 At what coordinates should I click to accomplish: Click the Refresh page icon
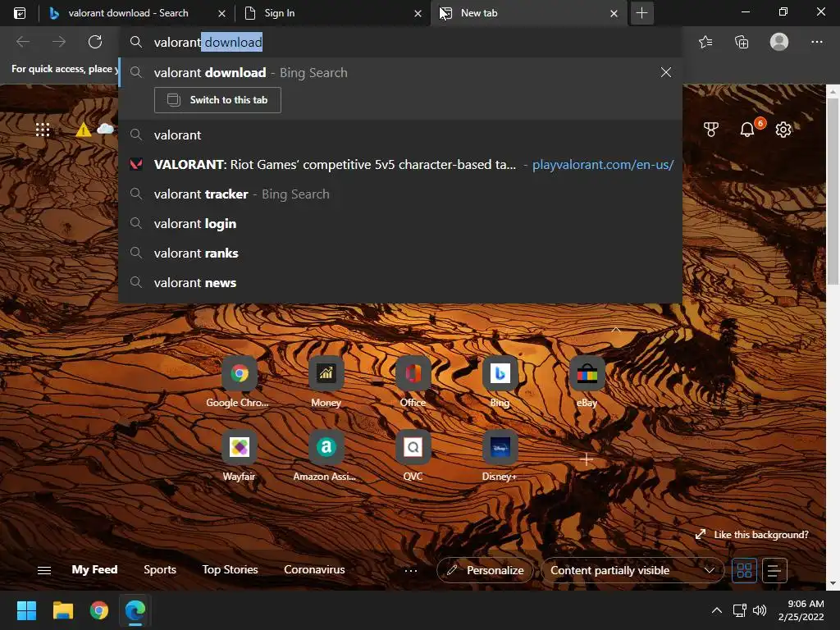pos(95,42)
